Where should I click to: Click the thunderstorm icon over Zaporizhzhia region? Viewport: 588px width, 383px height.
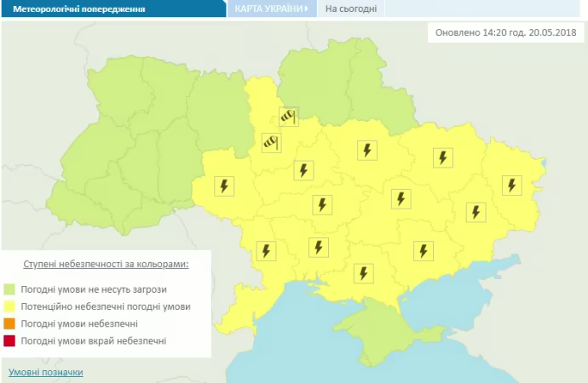(422, 250)
